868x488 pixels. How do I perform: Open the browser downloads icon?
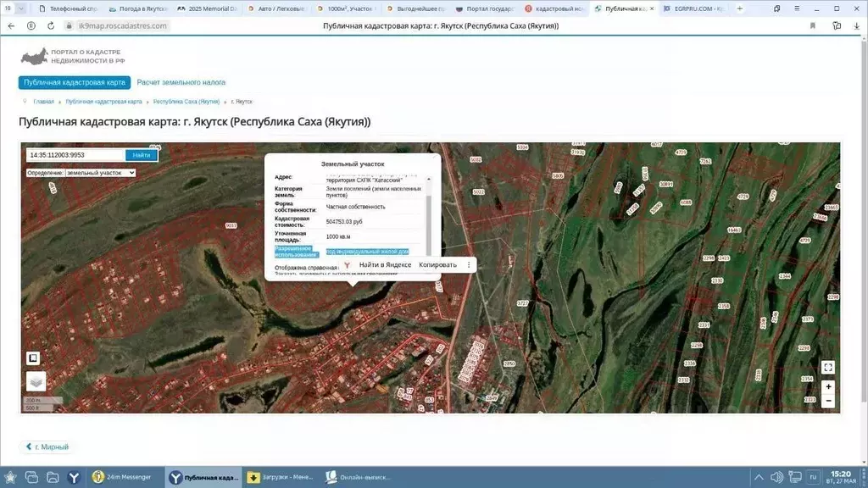click(x=856, y=26)
